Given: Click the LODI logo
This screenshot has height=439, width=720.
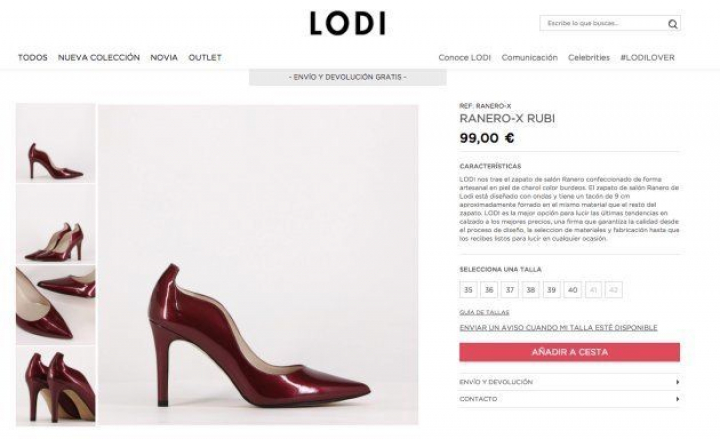Looking at the screenshot, I should click(x=347, y=23).
